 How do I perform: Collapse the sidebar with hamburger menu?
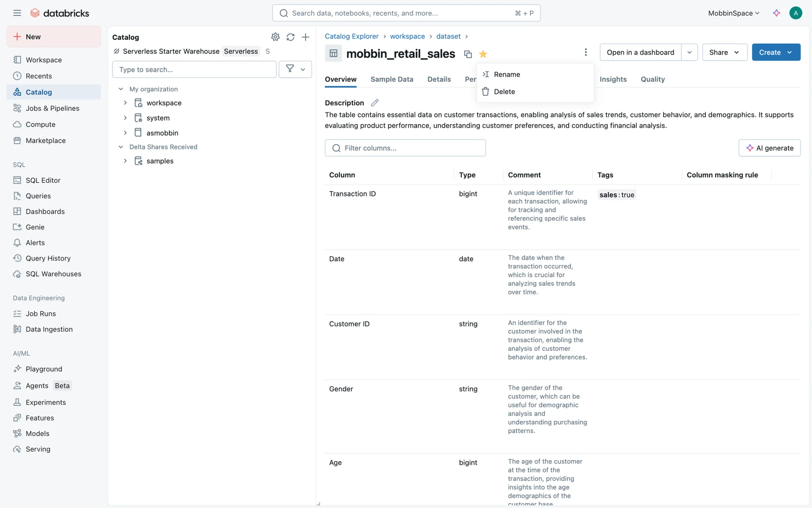(x=17, y=13)
